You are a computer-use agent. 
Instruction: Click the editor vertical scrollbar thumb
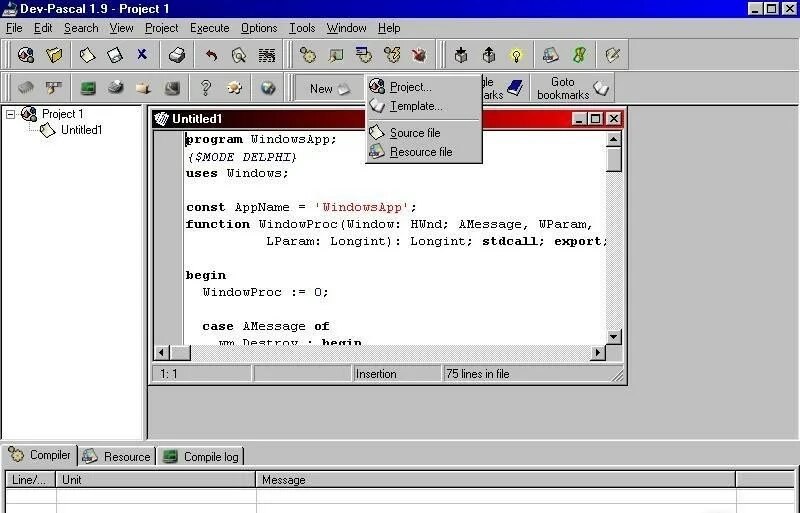[613, 159]
